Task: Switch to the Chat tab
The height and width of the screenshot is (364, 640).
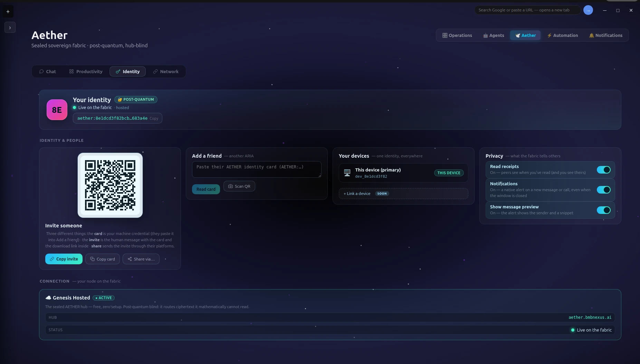Action: click(x=48, y=71)
